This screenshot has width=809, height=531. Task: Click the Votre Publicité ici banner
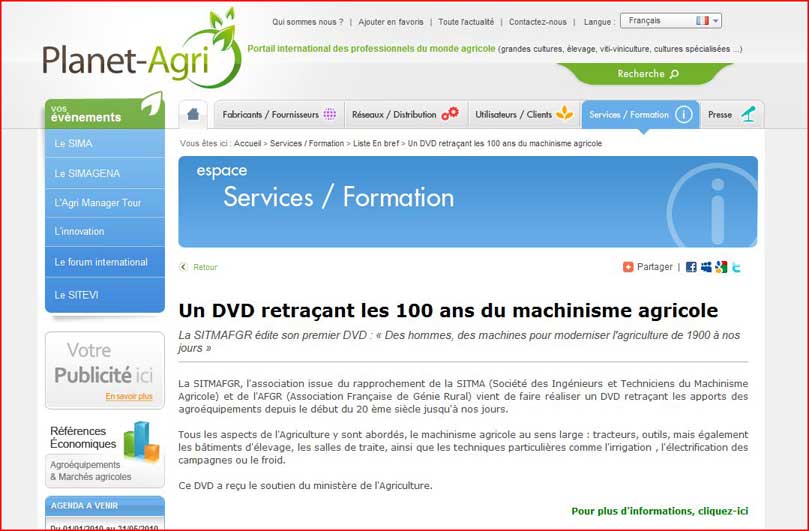click(x=105, y=370)
